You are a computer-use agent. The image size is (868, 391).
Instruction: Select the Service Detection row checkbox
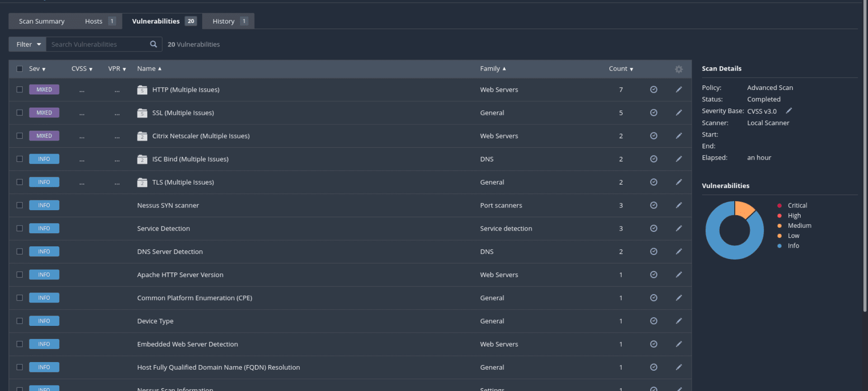coord(19,228)
